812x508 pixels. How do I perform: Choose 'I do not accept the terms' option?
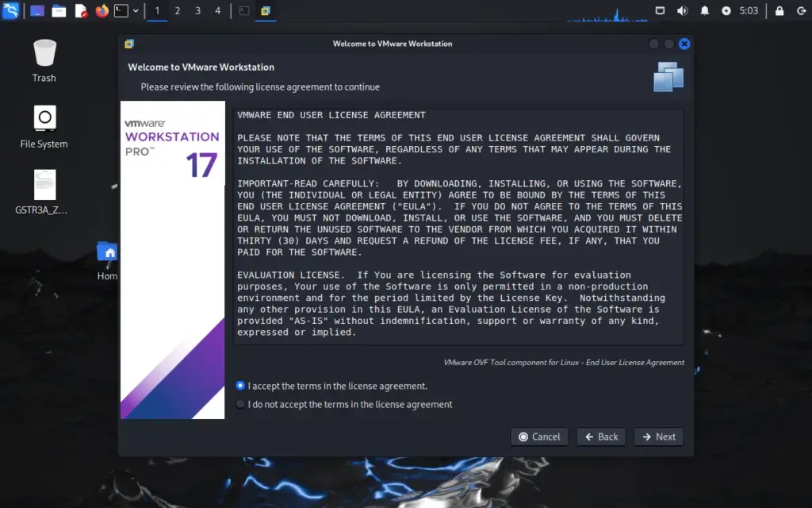click(x=239, y=404)
